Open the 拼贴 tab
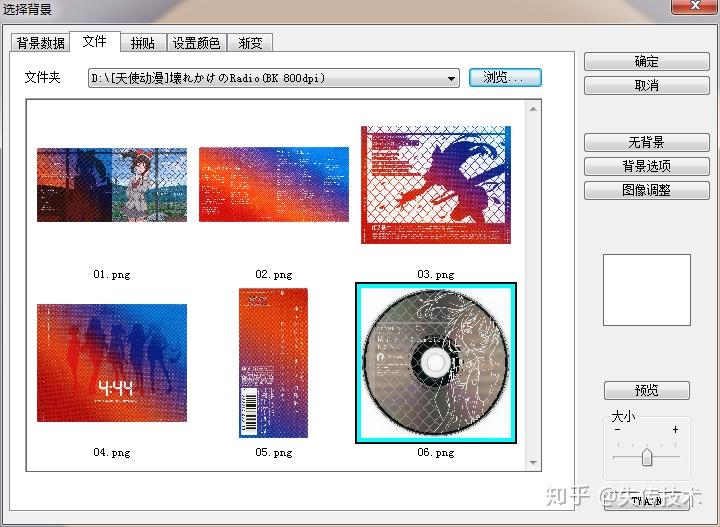 [143, 43]
